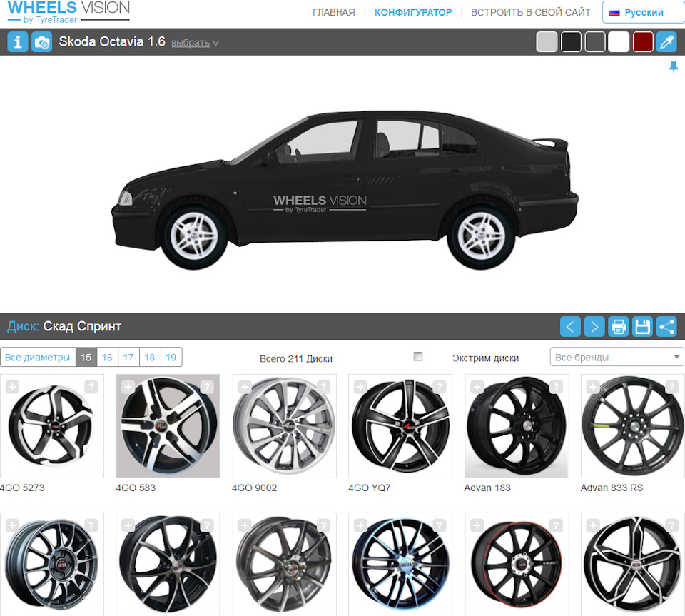This screenshot has width=685, height=616.
Task: Select the Advan 833 RS wheel thumbnail
Action: [633, 426]
